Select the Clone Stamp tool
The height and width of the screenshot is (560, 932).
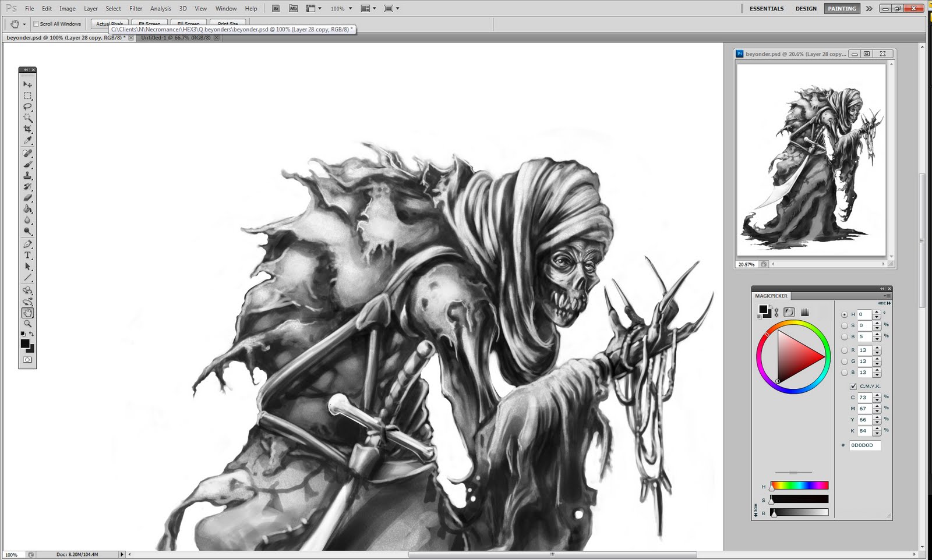tap(27, 176)
